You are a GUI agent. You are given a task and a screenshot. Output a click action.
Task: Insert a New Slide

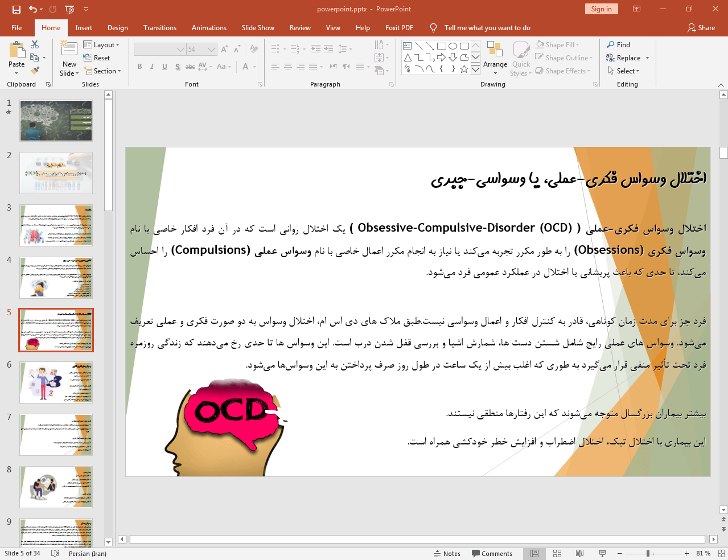(x=69, y=57)
